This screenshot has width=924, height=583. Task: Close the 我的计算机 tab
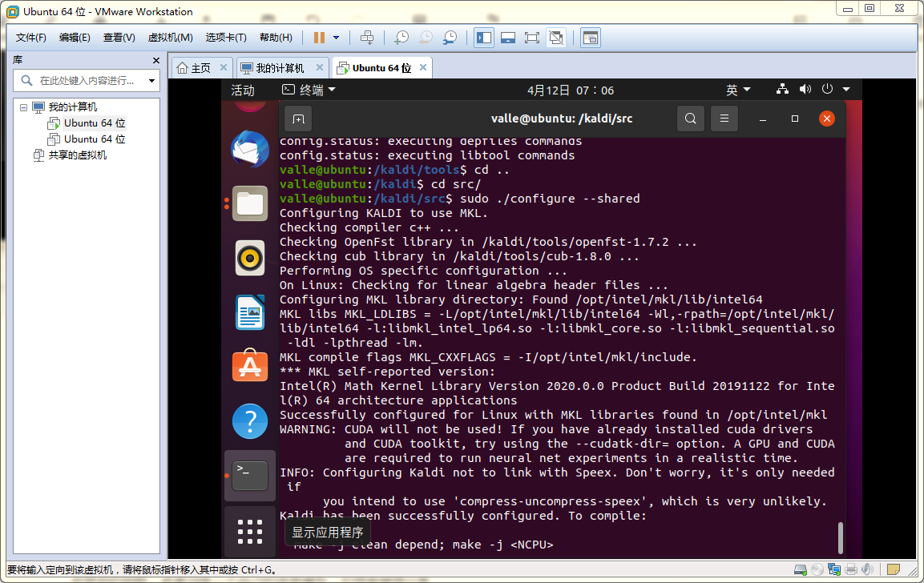pos(320,68)
